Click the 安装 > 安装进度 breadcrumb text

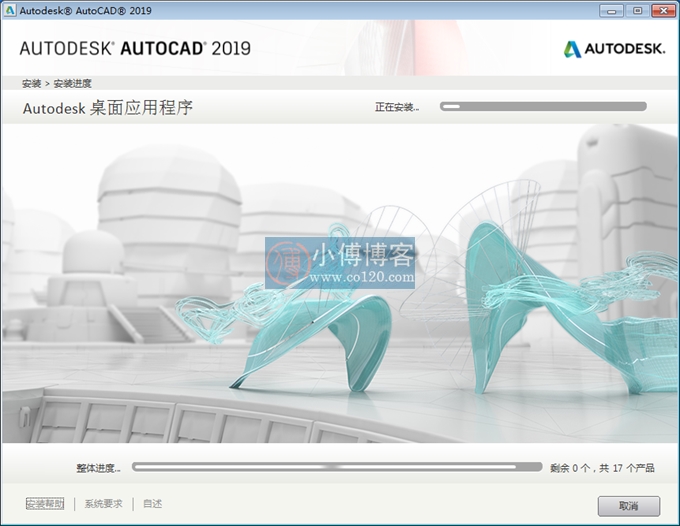[57, 83]
